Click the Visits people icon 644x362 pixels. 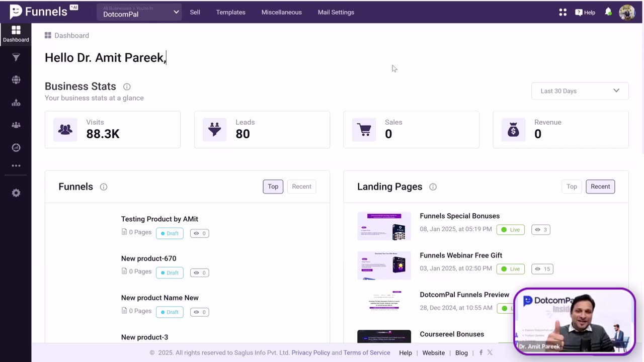coord(65,130)
